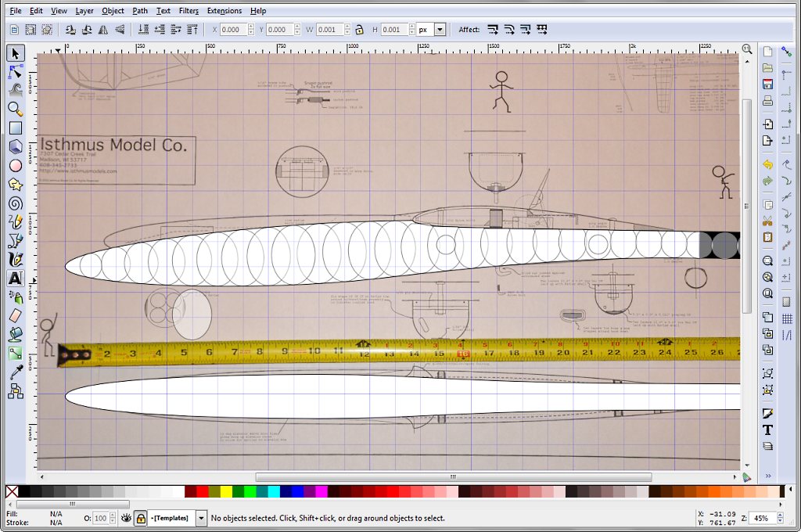
Task: Raise selection to top
Action: [x=192, y=30]
